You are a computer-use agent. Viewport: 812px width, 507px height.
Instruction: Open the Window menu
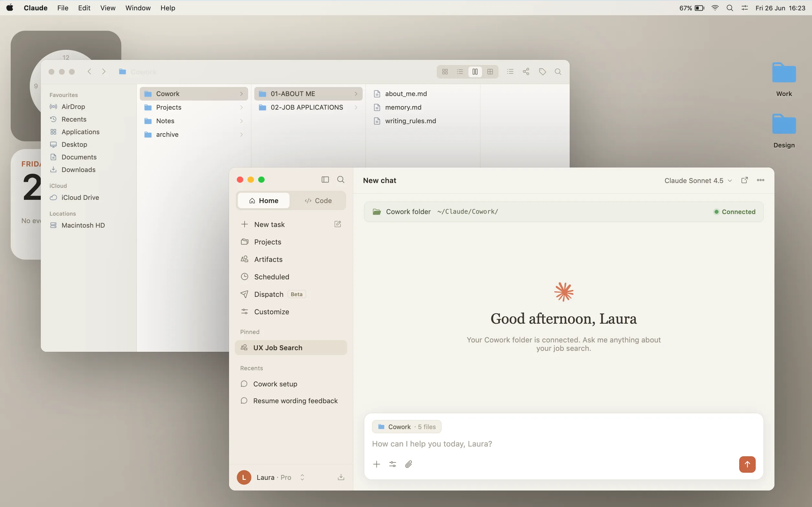138,8
